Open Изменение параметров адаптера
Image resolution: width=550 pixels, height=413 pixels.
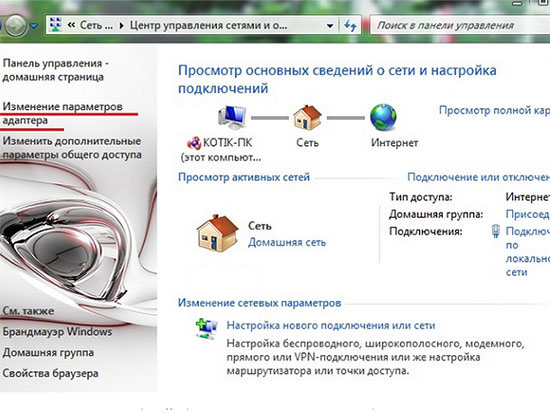(63, 113)
